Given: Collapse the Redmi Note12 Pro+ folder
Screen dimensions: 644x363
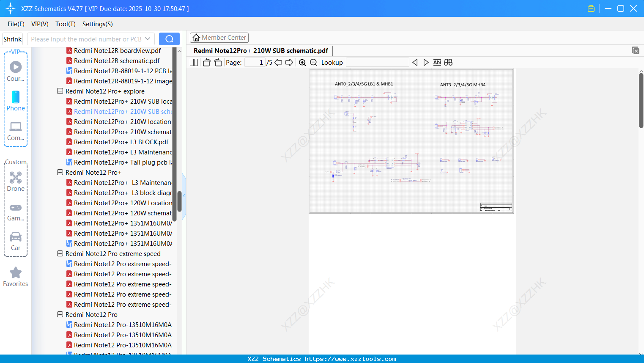Looking at the screenshot, I should (x=60, y=173).
